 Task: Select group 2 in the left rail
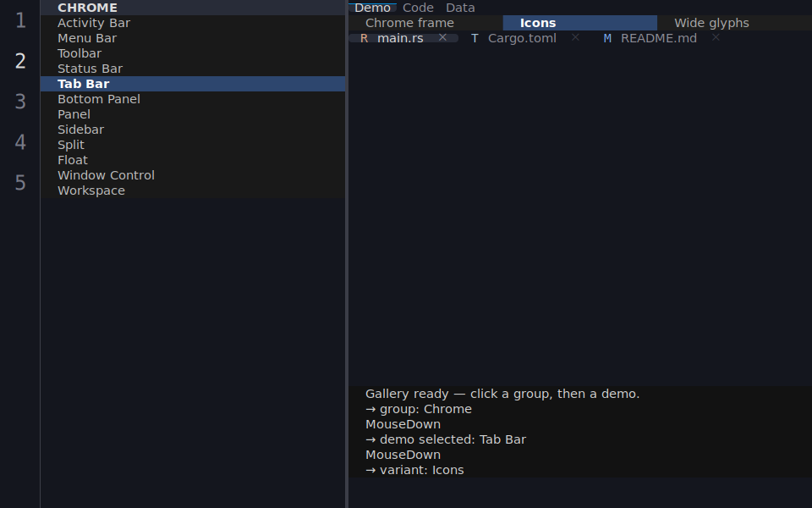click(20, 61)
